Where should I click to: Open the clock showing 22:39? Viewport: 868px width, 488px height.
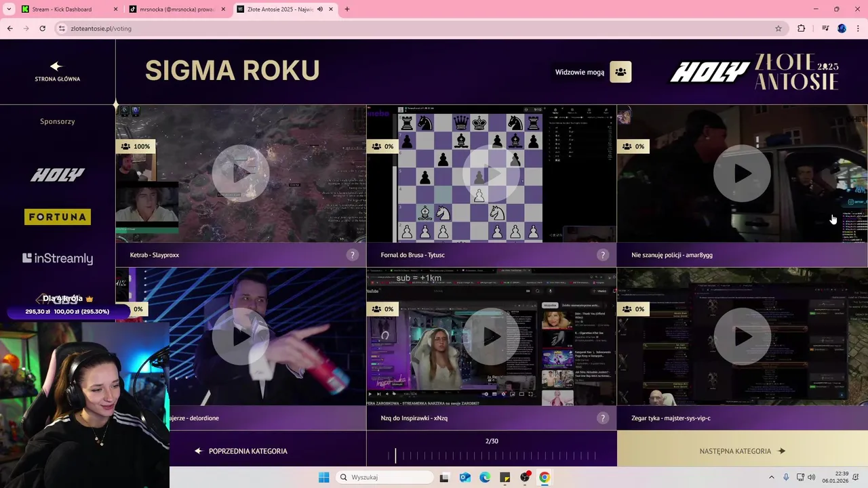(837, 477)
